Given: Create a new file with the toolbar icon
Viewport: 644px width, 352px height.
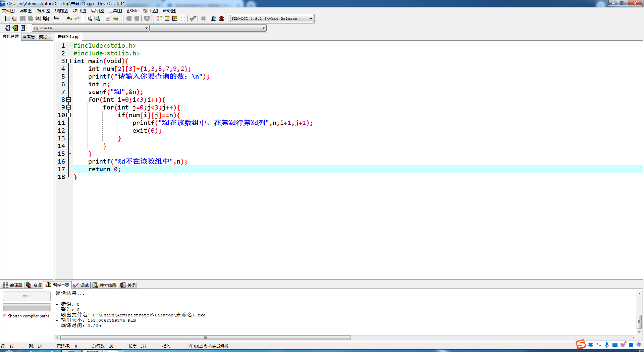Looking at the screenshot, I should pos(7,18).
